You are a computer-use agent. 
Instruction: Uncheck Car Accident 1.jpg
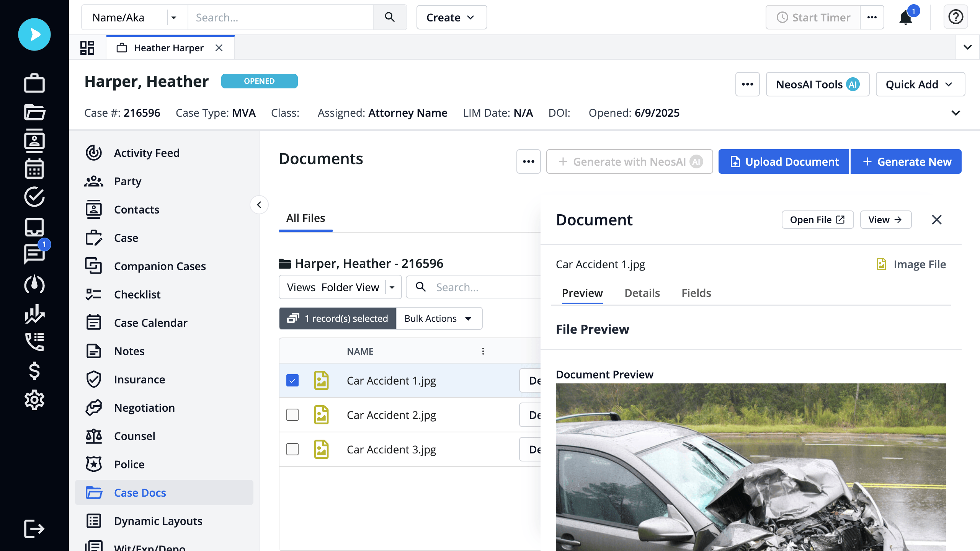(x=292, y=380)
